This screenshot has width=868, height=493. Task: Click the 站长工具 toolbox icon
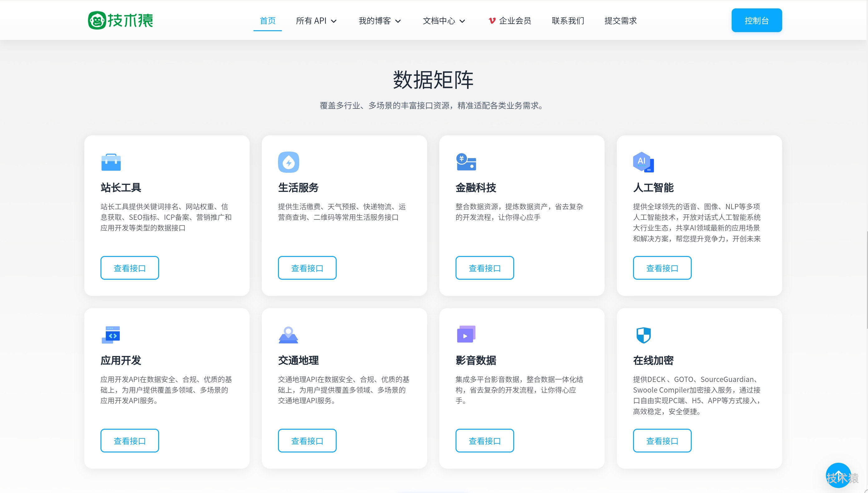(111, 162)
